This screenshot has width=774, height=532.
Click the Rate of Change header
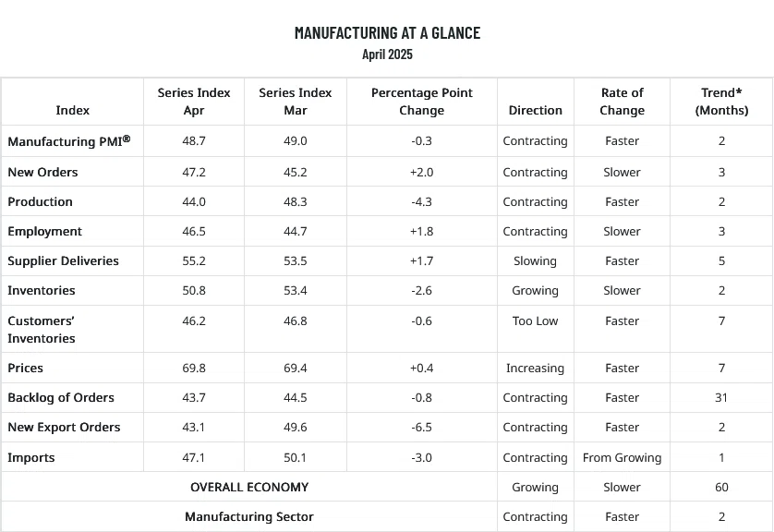coord(622,102)
